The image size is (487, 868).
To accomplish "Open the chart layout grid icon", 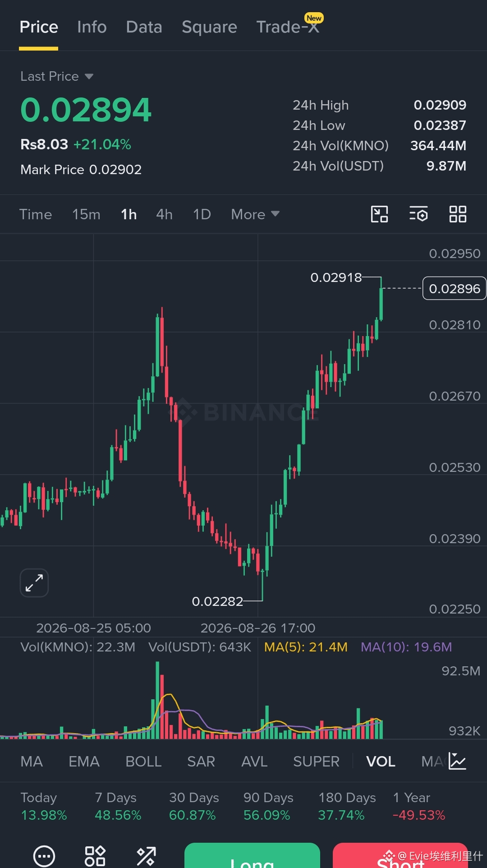I will point(458,214).
